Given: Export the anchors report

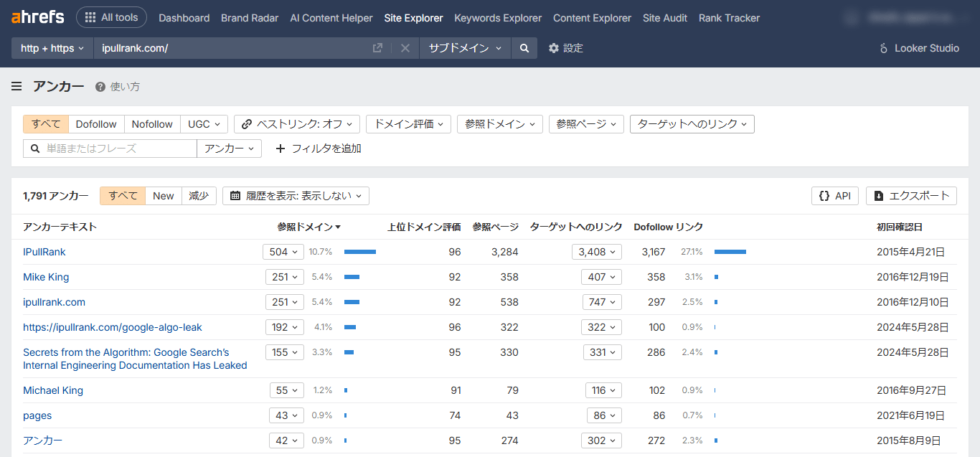Looking at the screenshot, I should point(911,195).
